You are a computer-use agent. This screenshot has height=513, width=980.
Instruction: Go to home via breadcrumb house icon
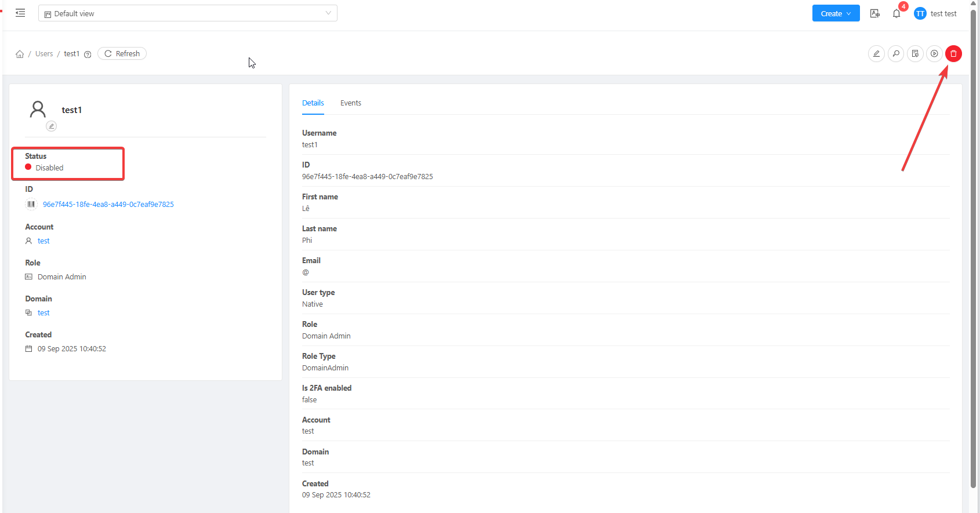[x=20, y=54]
